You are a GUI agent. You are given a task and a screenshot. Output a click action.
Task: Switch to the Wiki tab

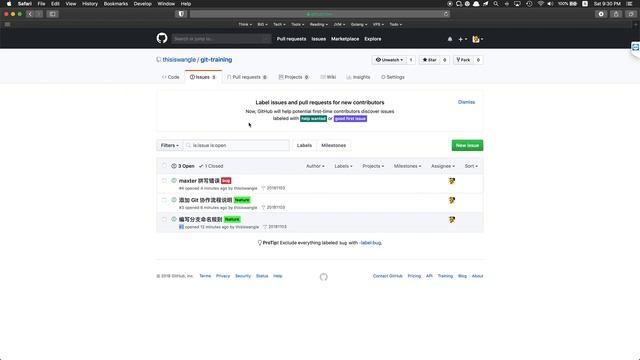[x=328, y=77]
